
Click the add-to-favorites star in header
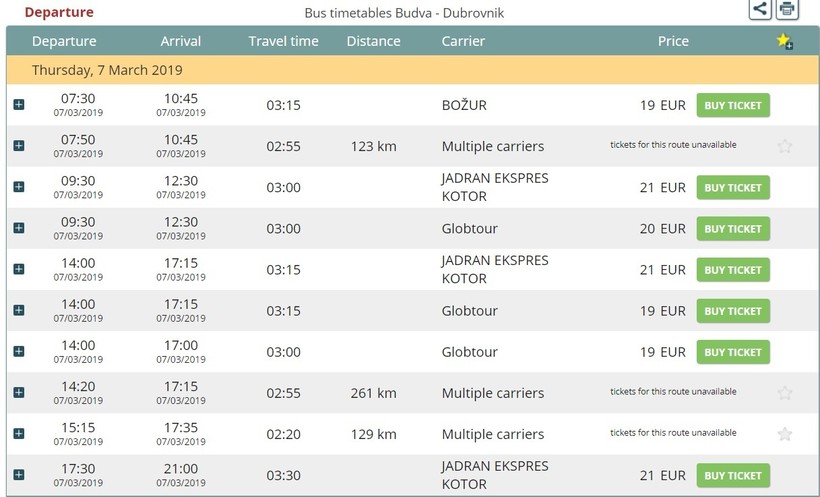pyautogui.click(x=784, y=41)
